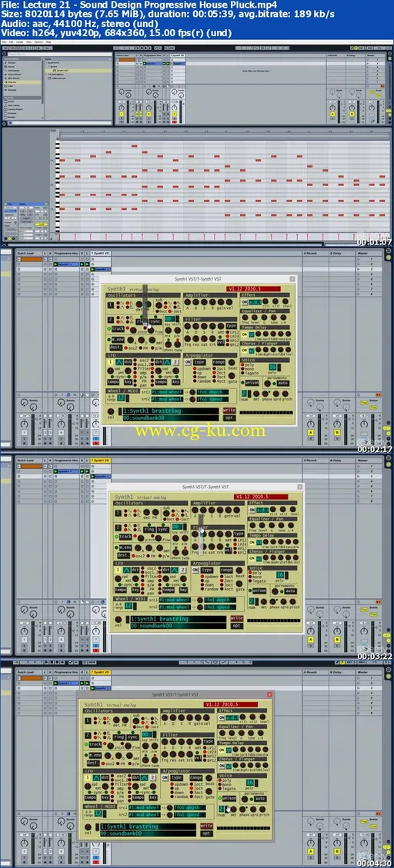The image size is (394, 868).
Task: Click Synth1 write button, frame 00:02:17
Action: click(229, 411)
